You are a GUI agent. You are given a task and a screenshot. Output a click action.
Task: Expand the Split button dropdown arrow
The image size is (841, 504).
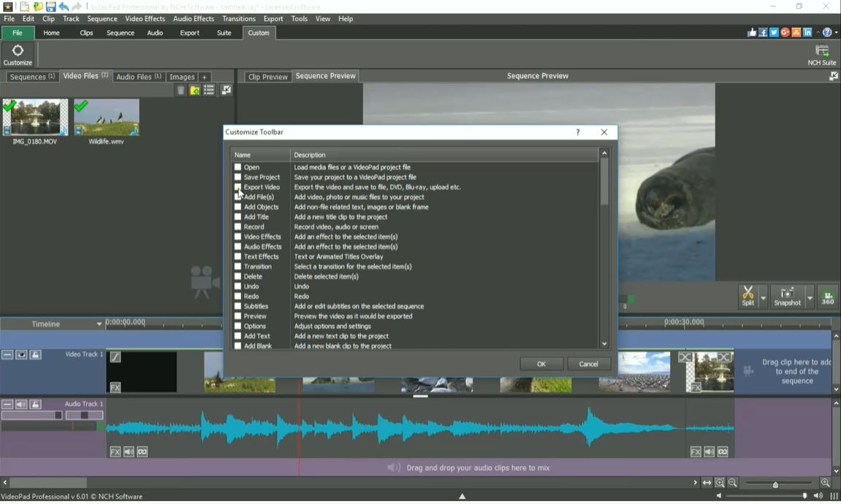pyautogui.click(x=763, y=298)
